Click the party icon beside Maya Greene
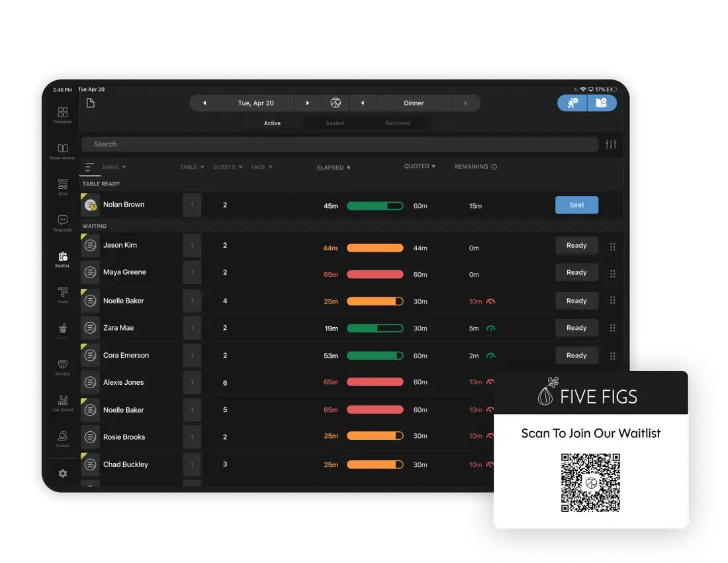 point(91,272)
